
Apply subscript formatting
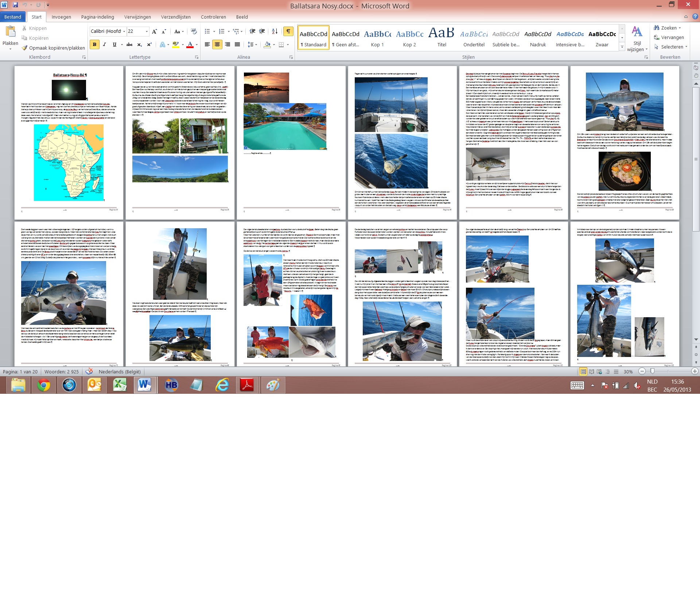click(139, 44)
